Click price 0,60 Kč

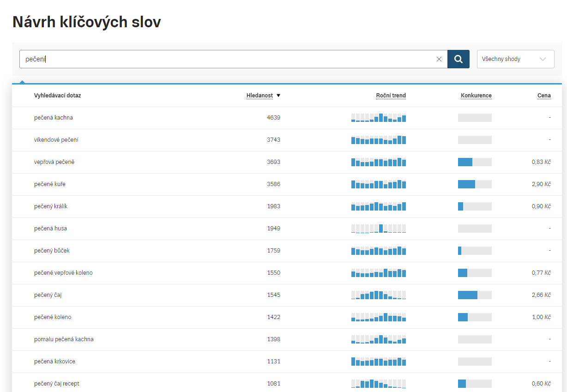click(x=541, y=384)
